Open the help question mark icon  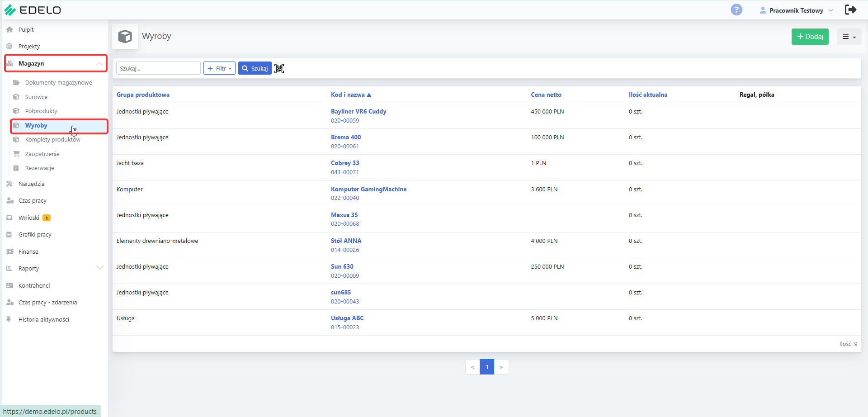736,9
